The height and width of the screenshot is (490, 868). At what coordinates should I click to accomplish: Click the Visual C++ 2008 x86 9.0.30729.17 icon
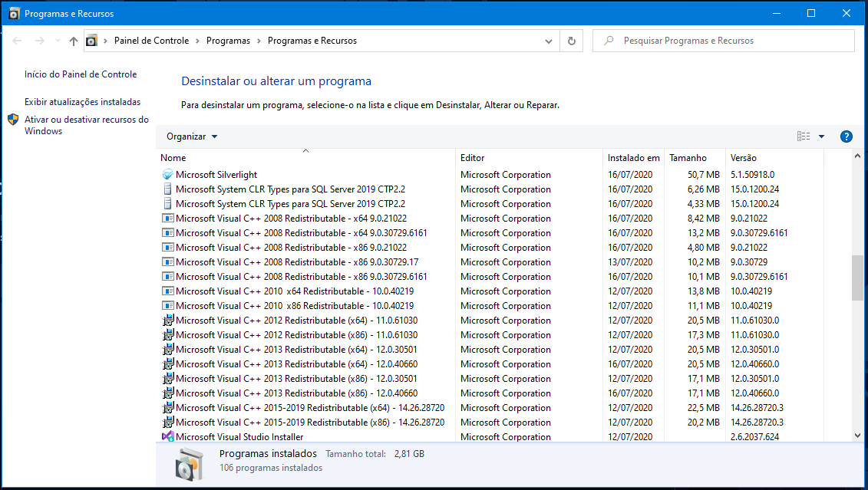168,261
